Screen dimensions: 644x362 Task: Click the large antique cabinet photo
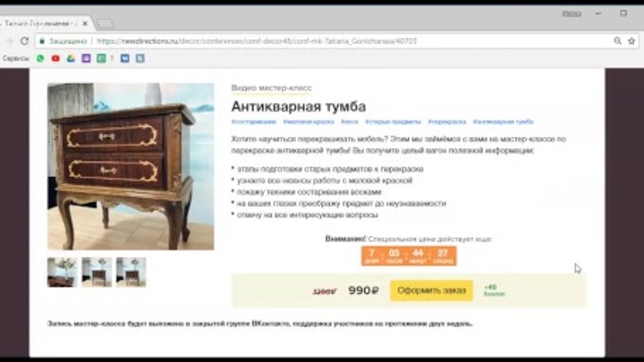[131, 166]
